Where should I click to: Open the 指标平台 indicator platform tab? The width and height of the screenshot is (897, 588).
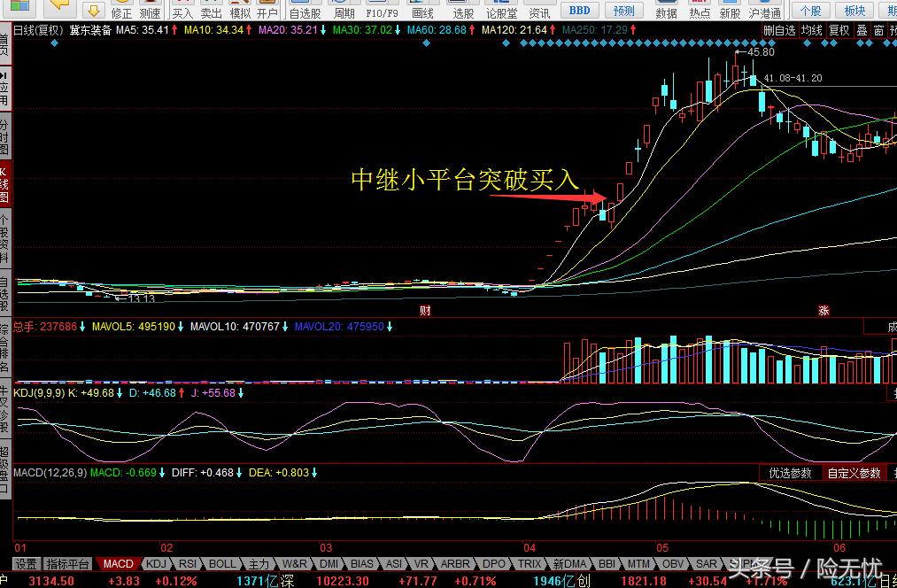67,564
